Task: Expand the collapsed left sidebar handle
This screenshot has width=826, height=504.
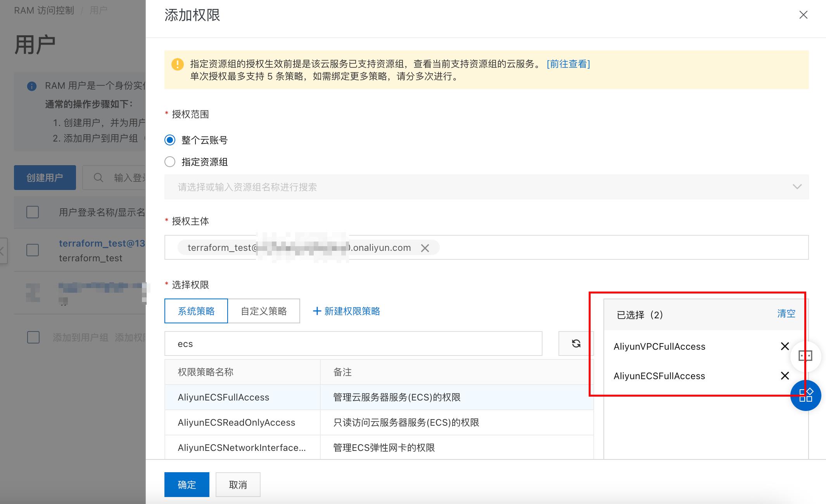Action: coord(3,251)
